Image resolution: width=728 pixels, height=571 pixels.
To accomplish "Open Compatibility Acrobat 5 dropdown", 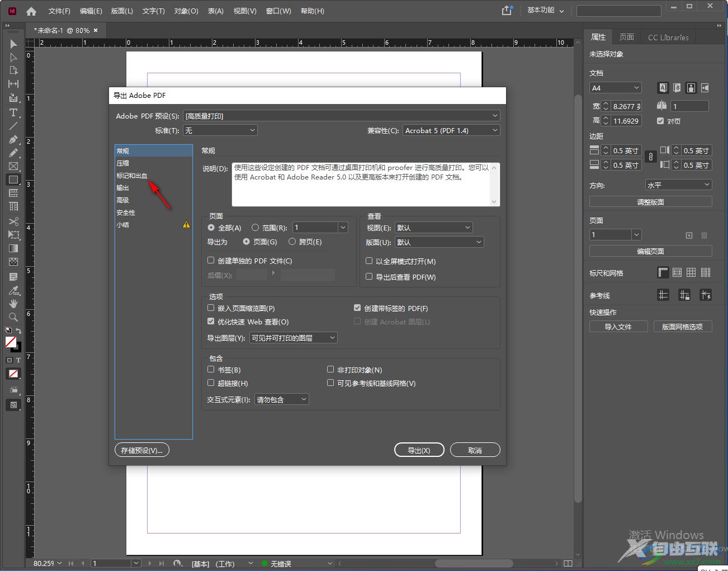I will [451, 130].
